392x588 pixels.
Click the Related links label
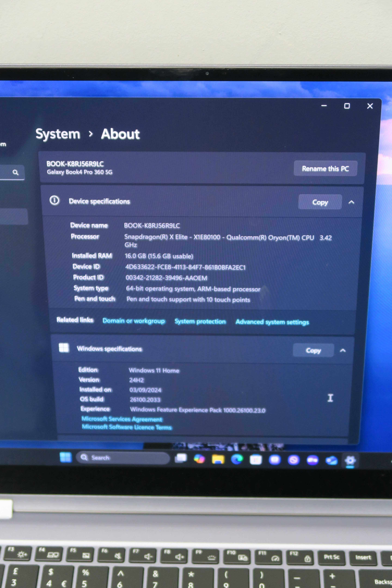(75, 320)
